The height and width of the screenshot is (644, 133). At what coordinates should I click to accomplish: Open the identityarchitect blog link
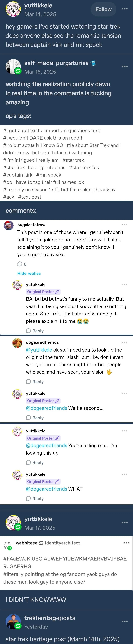62,543
